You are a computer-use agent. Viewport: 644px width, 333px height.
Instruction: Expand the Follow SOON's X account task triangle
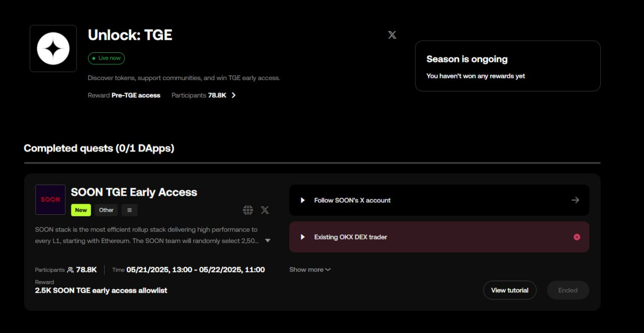(303, 200)
